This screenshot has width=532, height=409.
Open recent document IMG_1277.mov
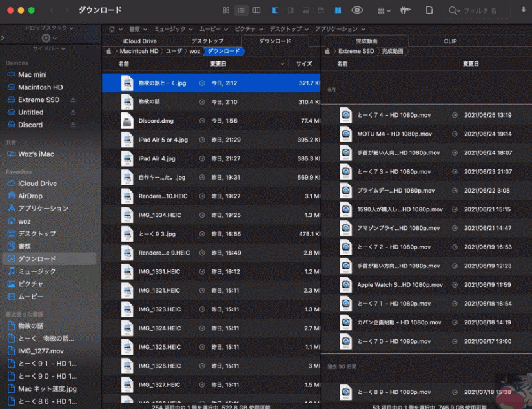[x=41, y=351]
